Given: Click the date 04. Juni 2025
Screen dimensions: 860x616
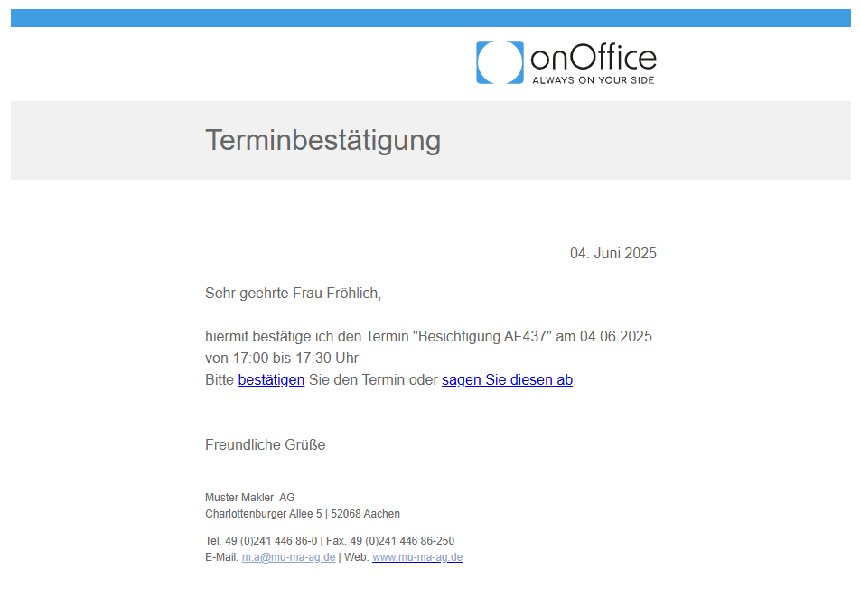Looking at the screenshot, I should click(x=613, y=253).
